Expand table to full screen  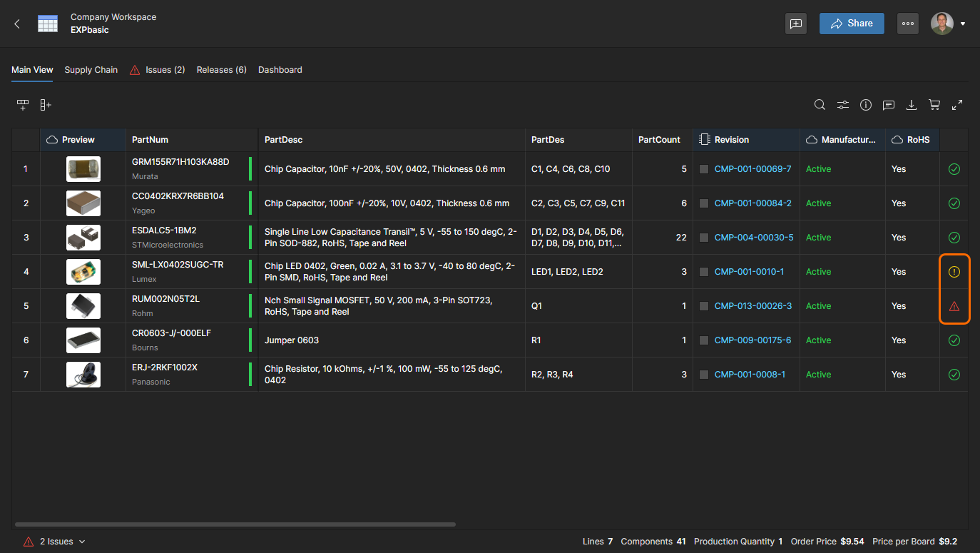pyautogui.click(x=957, y=105)
